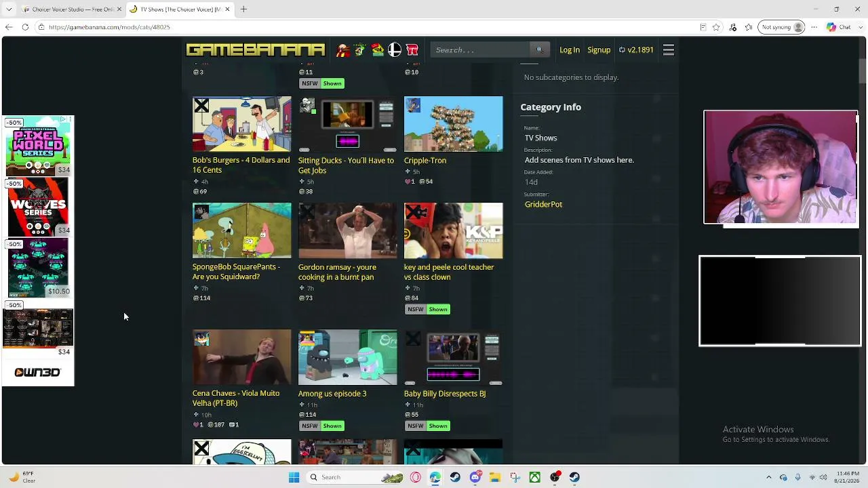868x488 pixels.
Task: Open the Super Smash Bros game icon
Action: coord(395,49)
